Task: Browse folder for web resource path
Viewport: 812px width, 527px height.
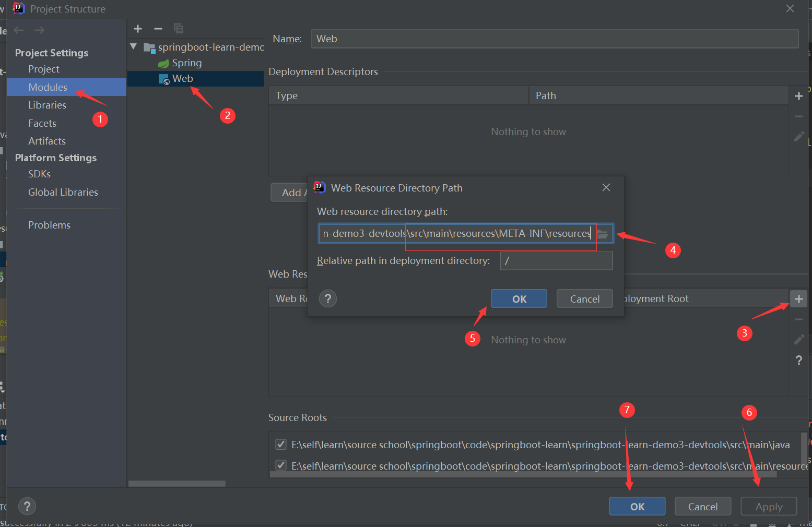Action: tap(603, 234)
